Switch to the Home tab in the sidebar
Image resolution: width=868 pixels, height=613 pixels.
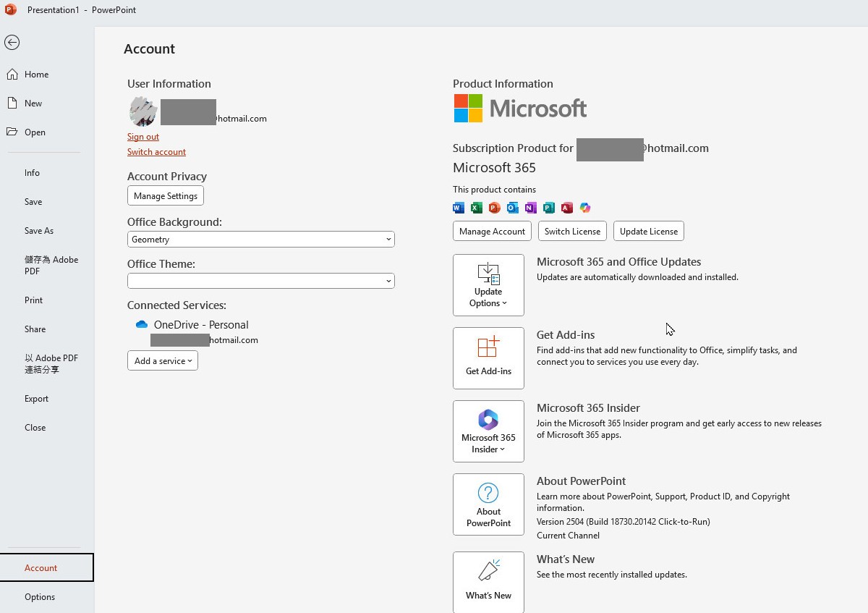pos(35,74)
